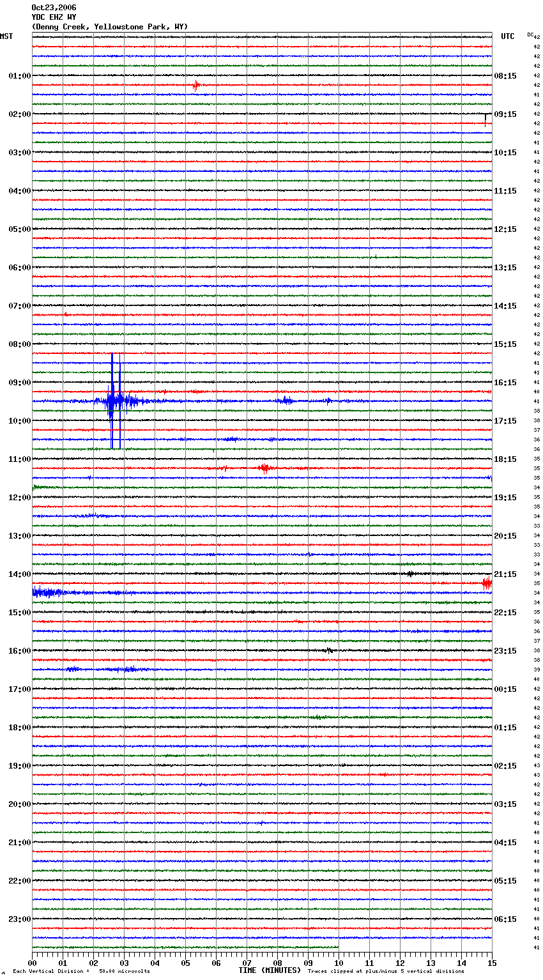Select the 14:00 MST hour label
Screen dimensions: 543x980
[x=20, y=574]
